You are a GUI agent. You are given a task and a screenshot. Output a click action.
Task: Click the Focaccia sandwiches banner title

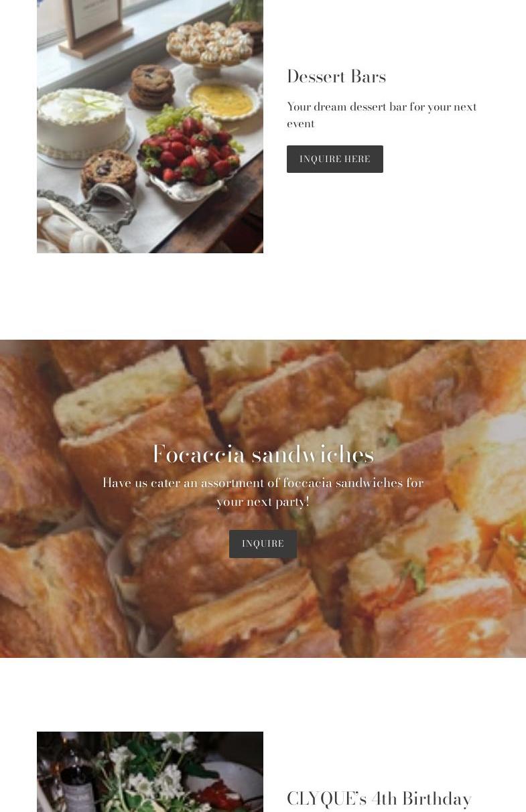pos(263,454)
